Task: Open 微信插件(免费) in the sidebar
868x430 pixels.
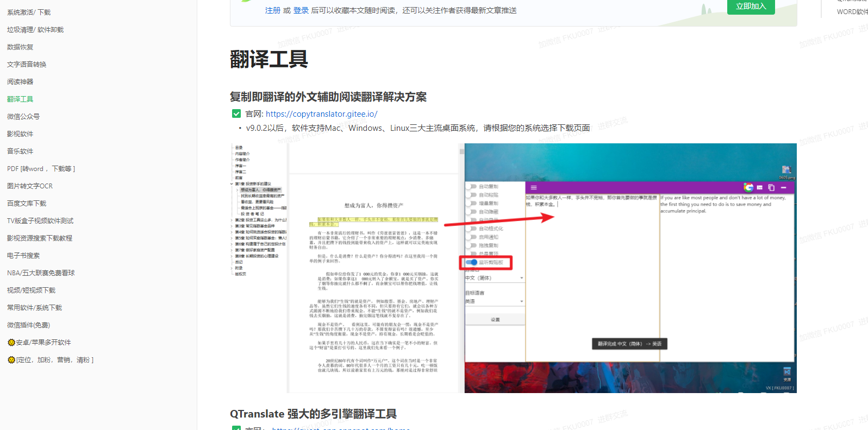Action: pyautogui.click(x=28, y=325)
